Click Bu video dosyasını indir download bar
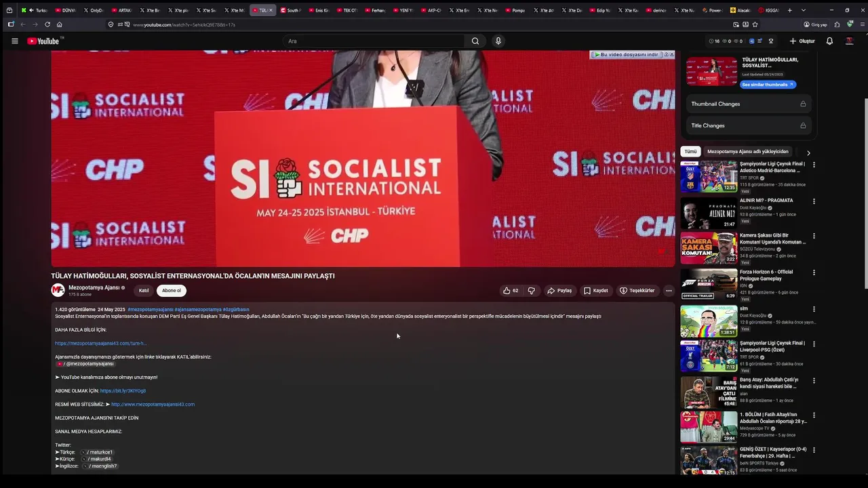This screenshot has width=868, height=488. click(626, 54)
